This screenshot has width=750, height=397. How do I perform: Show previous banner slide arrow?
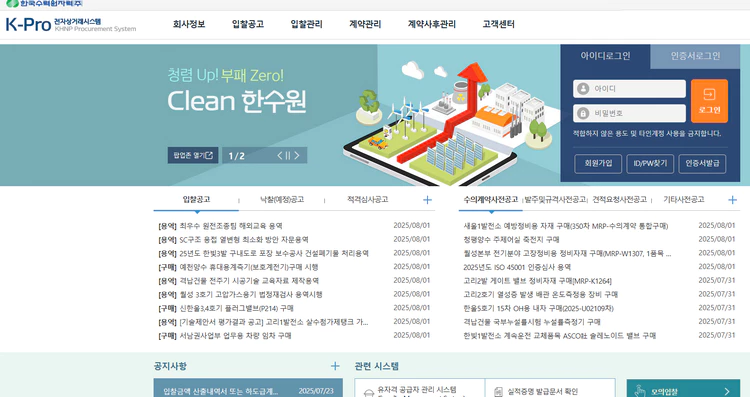280,155
